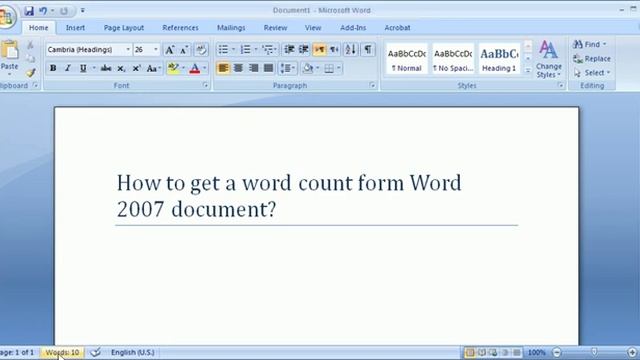
Task: Toggle Bold formatting
Action: (53, 68)
